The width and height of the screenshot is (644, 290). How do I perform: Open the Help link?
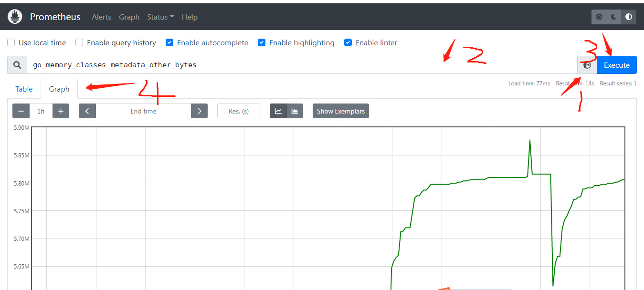pos(190,17)
